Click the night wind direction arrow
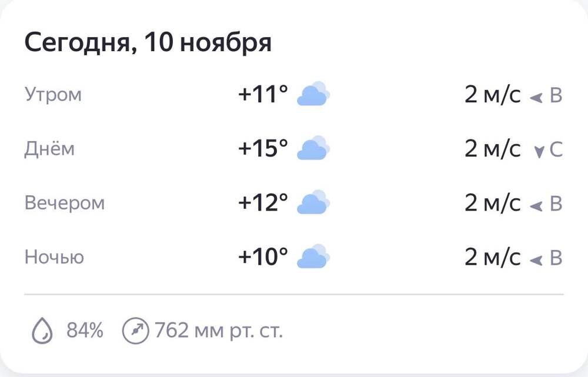Image resolution: width=588 pixels, height=377 pixels. (536, 260)
